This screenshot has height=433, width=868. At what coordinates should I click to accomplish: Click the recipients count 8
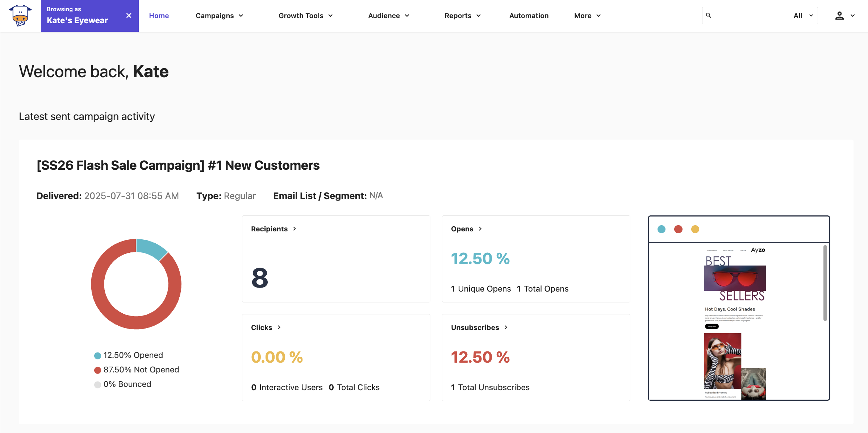click(260, 278)
